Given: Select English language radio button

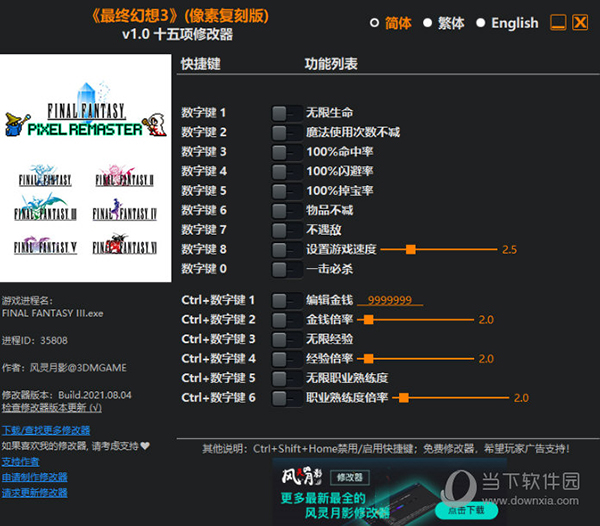Looking at the screenshot, I should [481, 23].
